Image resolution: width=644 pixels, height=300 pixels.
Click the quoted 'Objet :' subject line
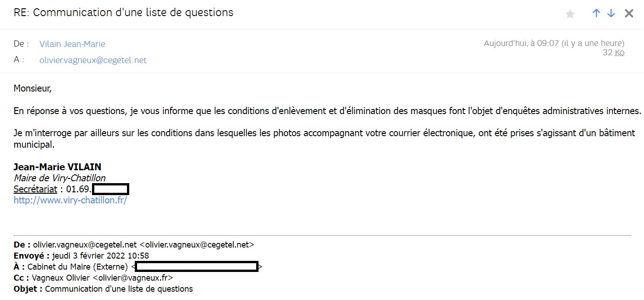click(103, 289)
